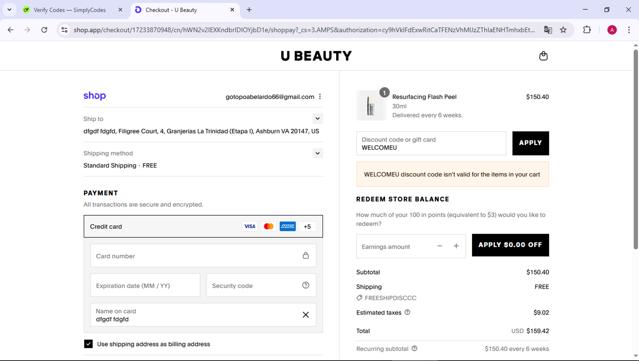Image resolution: width=639 pixels, height=361 pixels.
Task: Click the Total $159.42 amount
Action: (538, 331)
